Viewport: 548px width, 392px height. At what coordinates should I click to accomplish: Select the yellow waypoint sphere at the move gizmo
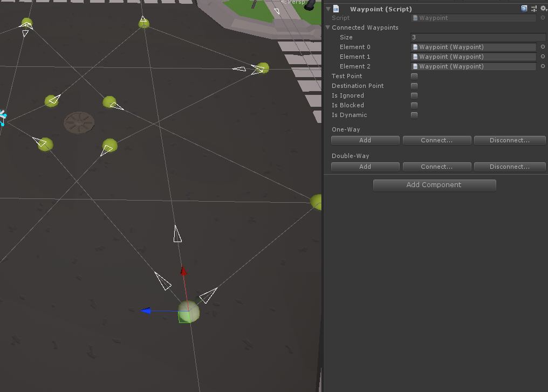click(188, 312)
